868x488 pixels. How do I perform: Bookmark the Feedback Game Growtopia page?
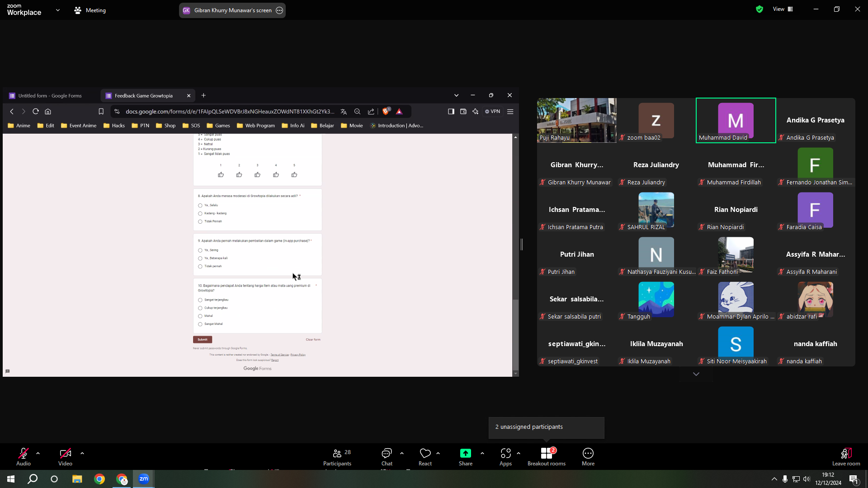pos(101,112)
